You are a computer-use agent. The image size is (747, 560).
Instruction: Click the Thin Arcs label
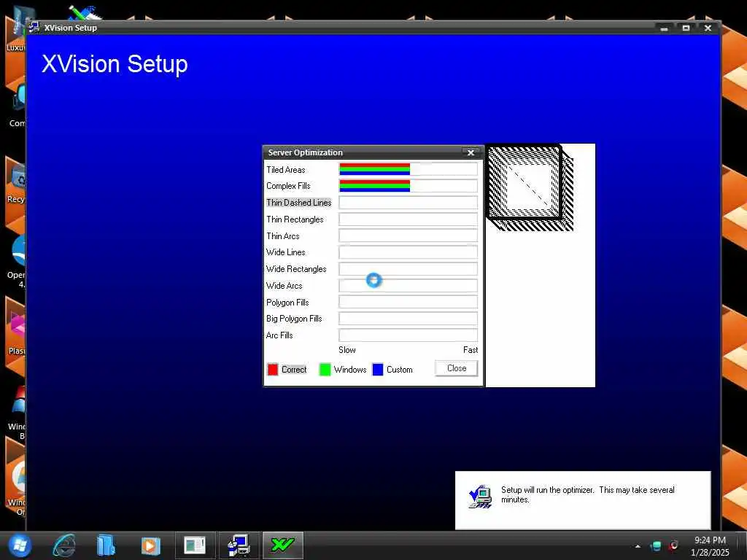283,236
